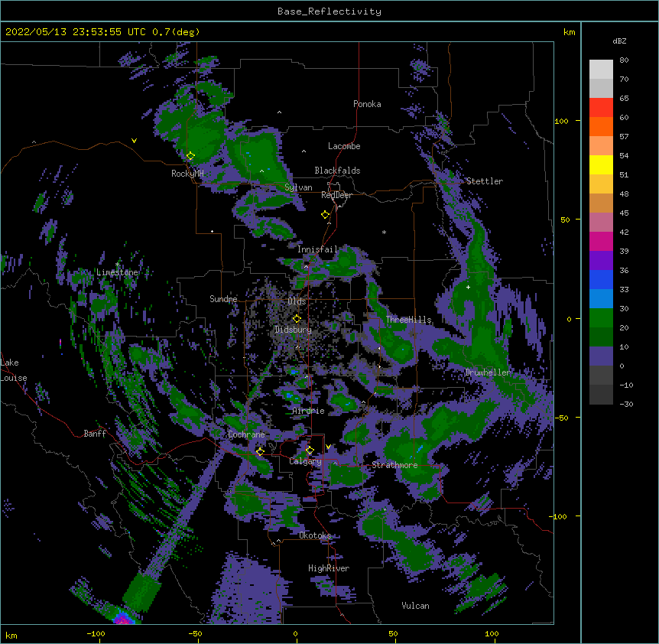This screenshot has height=644, width=659.
Task: Select the magenta 39-42 dBZ legend swatch
Action: click(601, 241)
